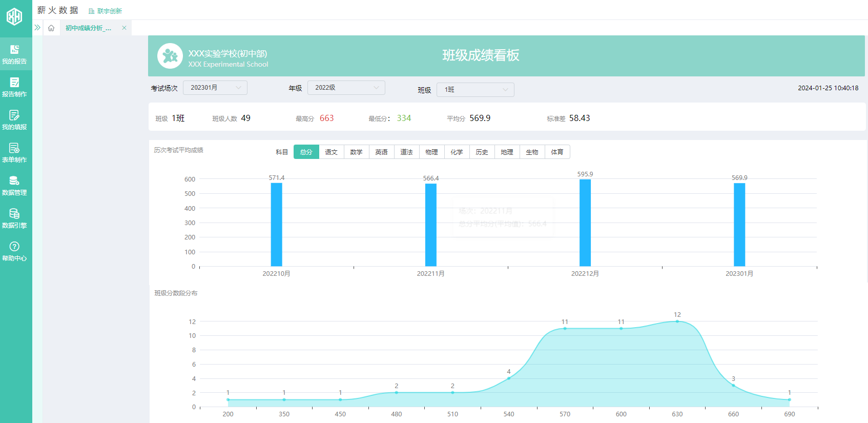The image size is (868, 423).
Task: Open the 班级 1班 dropdown
Action: pyautogui.click(x=476, y=90)
